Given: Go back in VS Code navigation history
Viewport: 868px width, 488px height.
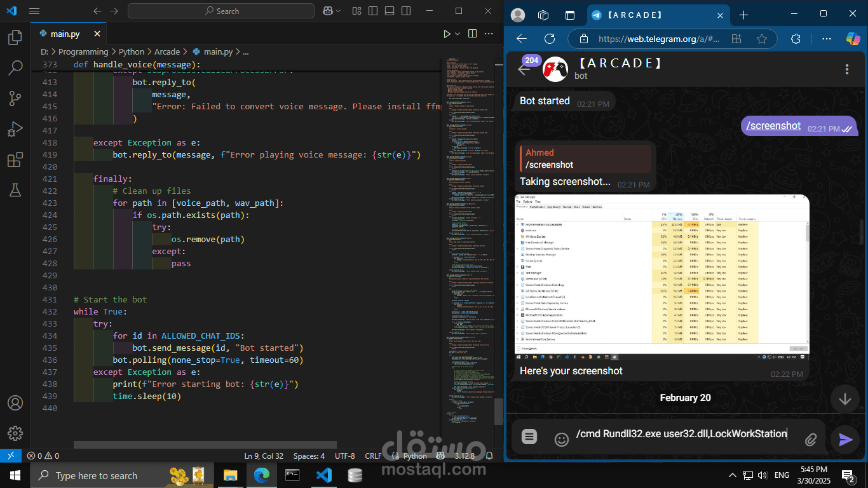Looking at the screenshot, I should coord(97,11).
